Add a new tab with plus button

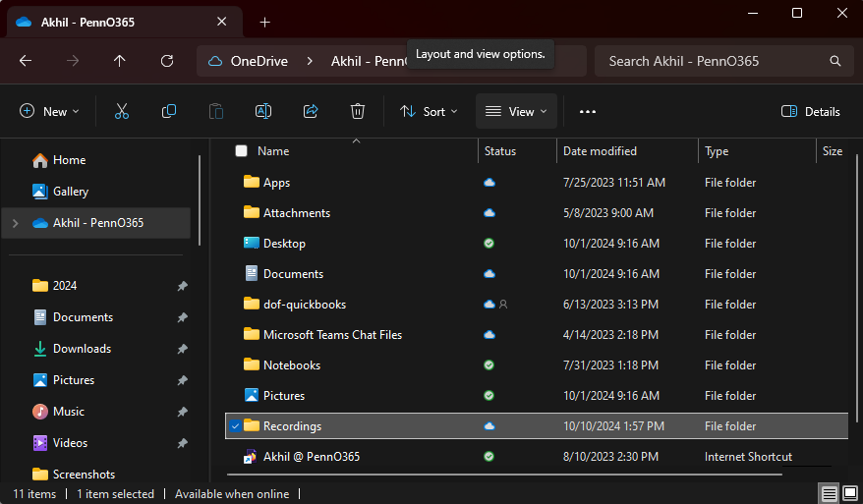264,22
